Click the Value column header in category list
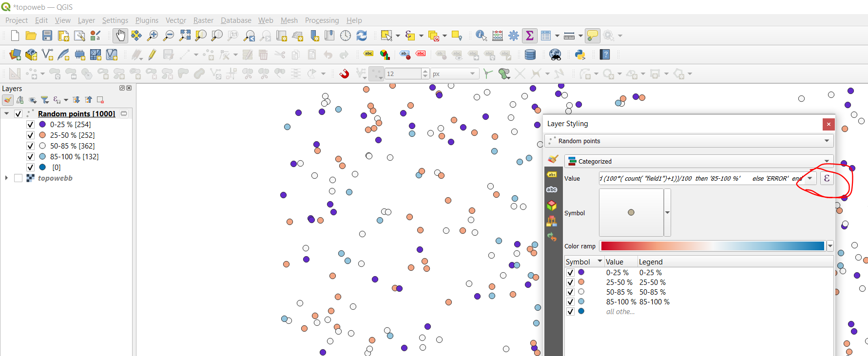Viewport: 868px width, 356px height. [x=620, y=262]
